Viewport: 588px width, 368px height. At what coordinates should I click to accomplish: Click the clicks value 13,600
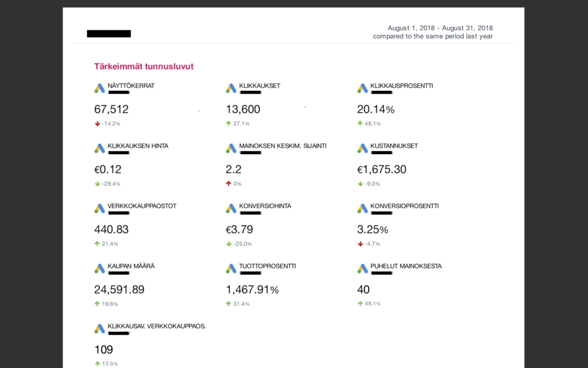tap(243, 109)
